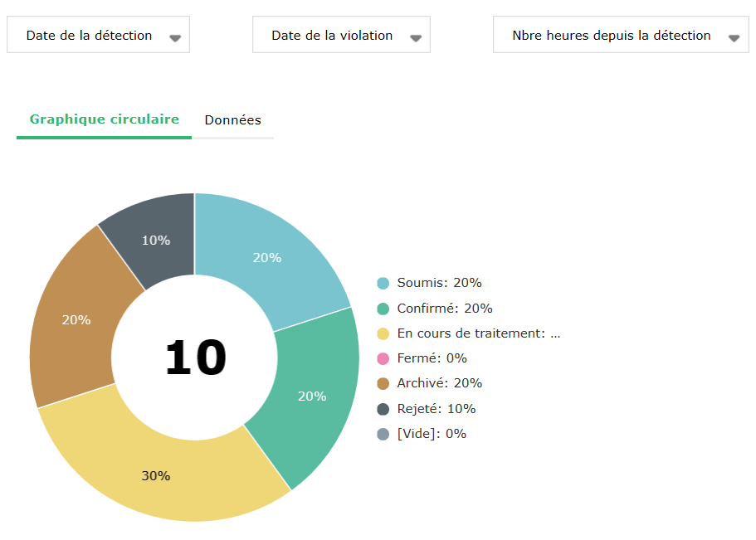Click the dark Rejeté legend dot
The image size is (756, 540).
[383, 409]
